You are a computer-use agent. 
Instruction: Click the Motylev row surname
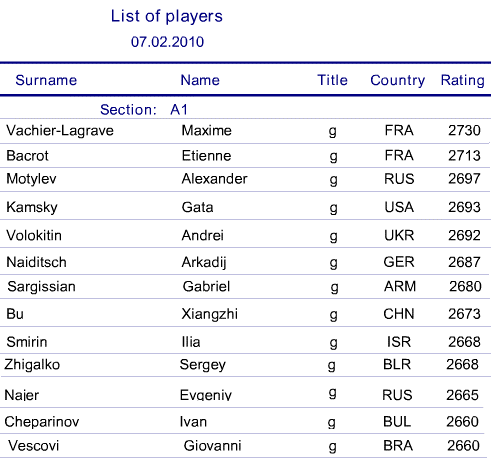pyautogui.click(x=31, y=179)
